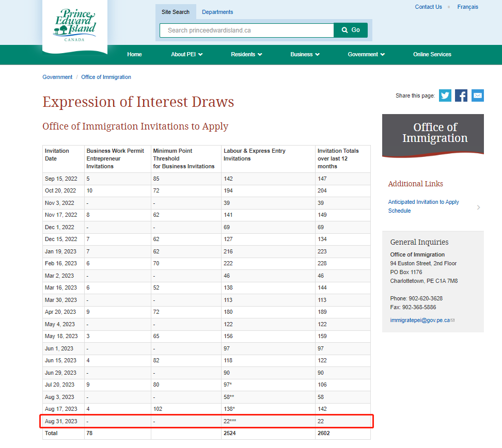Select the Aug 17, 2023 date cell
Viewport: 502px width, 448px height.
[x=64, y=409]
